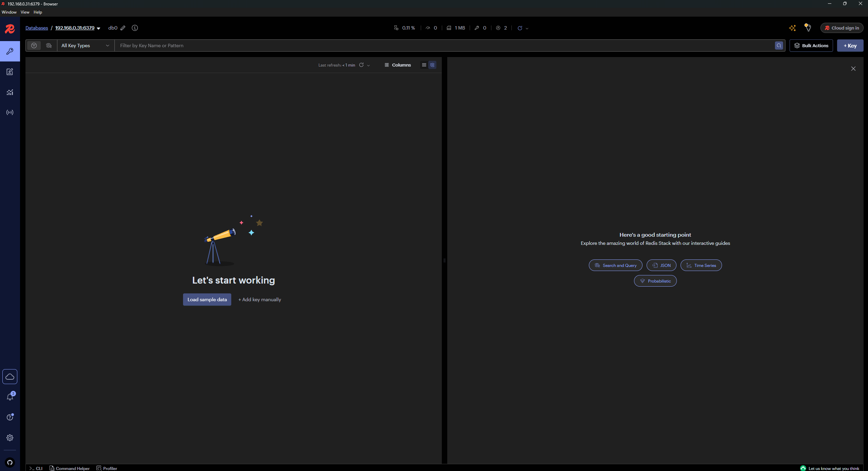
Task: Open the Help menu
Action: pyautogui.click(x=38, y=12)
